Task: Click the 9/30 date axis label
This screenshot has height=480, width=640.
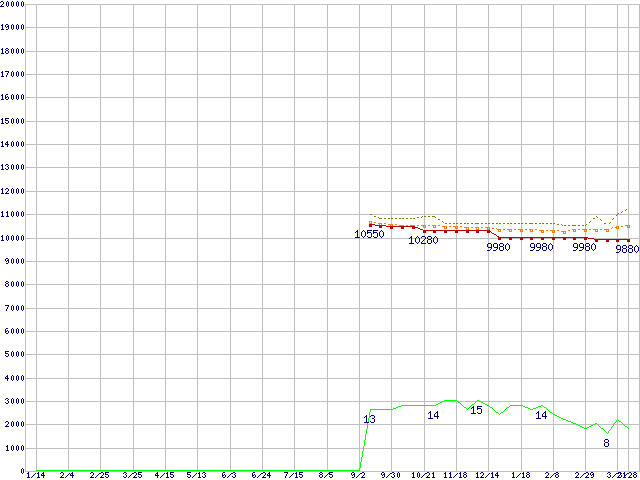Action: [390, 475]
